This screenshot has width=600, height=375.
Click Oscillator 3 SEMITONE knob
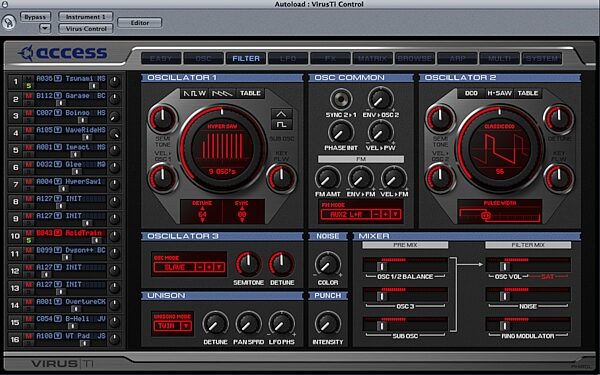click(248, 264)
